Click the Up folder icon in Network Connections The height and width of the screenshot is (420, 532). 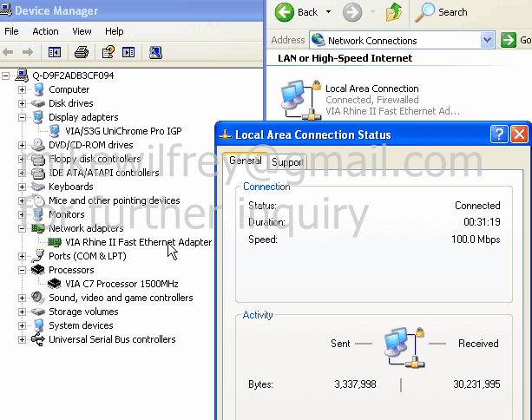coord(394,12)
